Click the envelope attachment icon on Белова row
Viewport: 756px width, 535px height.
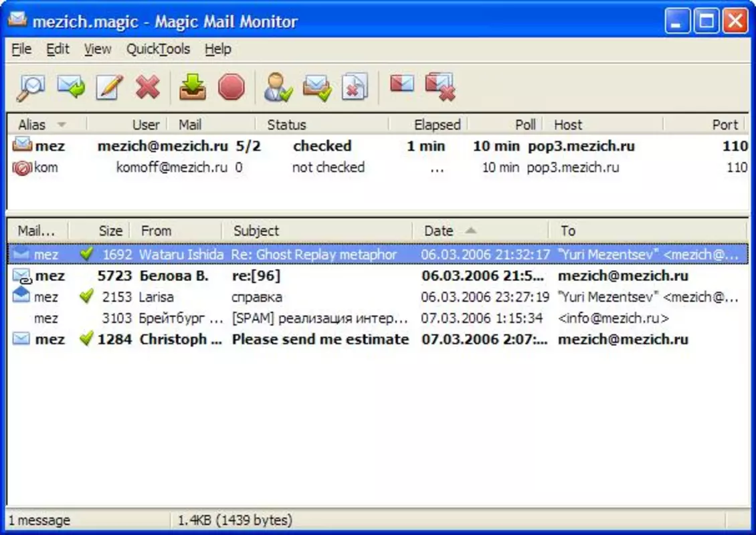click(x=22, y=276)
